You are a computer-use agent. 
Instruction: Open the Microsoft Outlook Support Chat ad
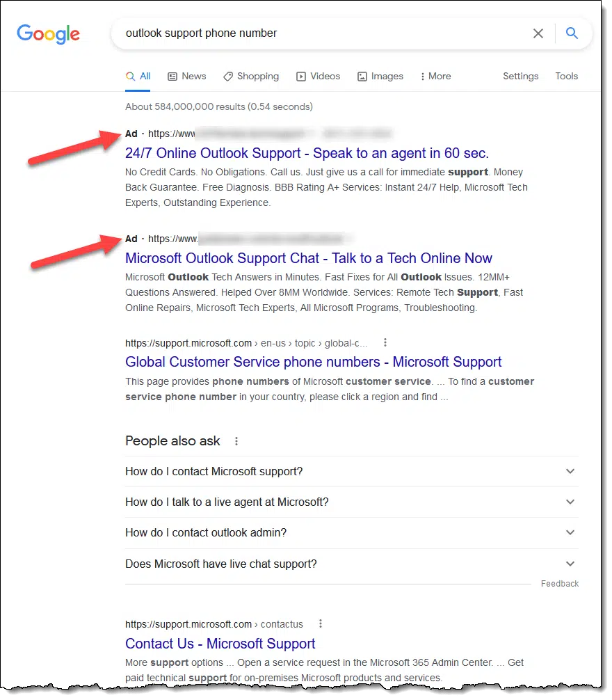309,258
